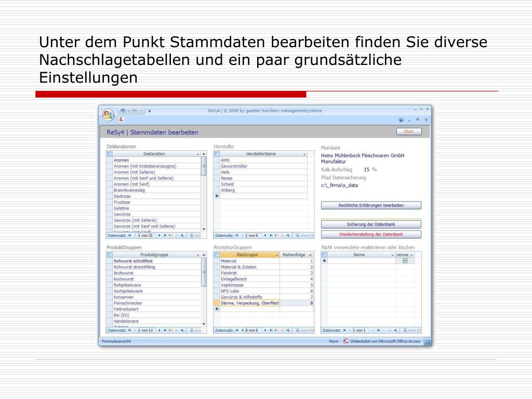
Task: Select Rohwurst streichfähig product group
Action: [x=157, y=267]
